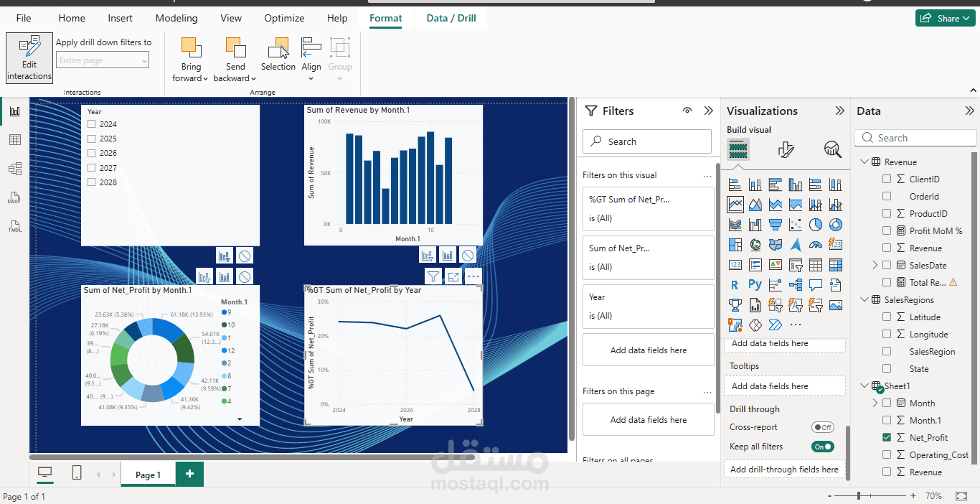Turn off Keep all filters switch
This screenshot has height=504, width=980.
pos(823,447)
